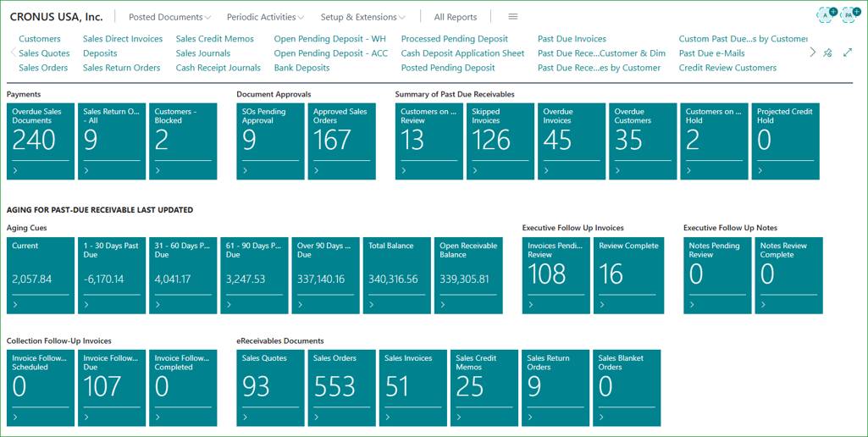Click the PA user avatar icon
The height and width of the screenshot is (437, 868).
click(849, 15)
